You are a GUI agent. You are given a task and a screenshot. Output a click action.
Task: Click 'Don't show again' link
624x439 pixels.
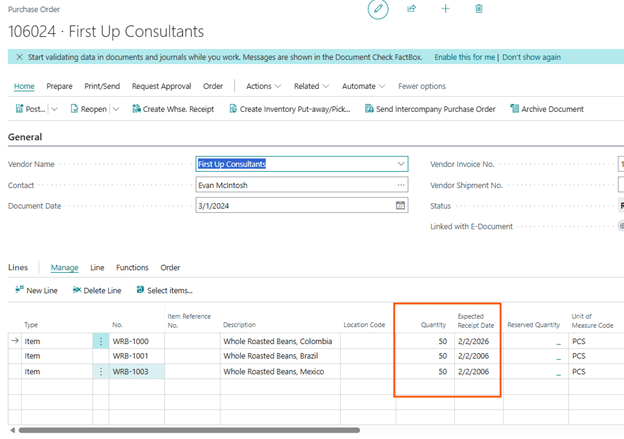coord(531,57)
